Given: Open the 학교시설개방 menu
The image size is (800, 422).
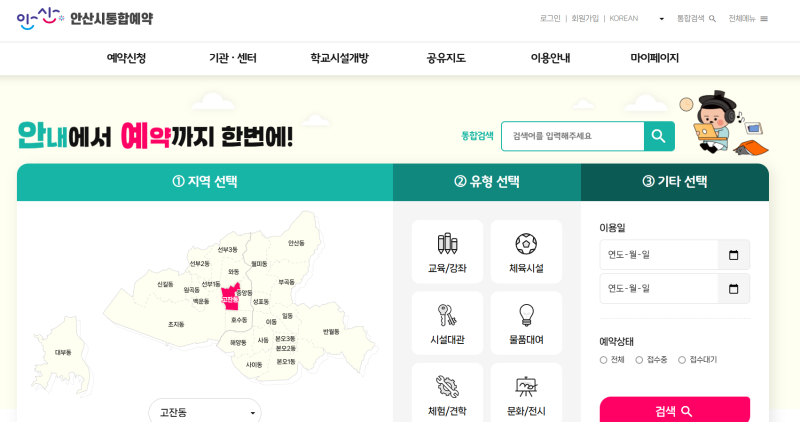Looking at the screenshot, I should 339,58.
